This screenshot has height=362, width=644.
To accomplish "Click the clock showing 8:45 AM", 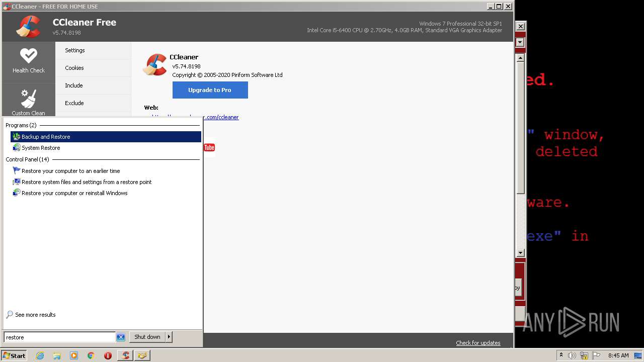I will point(618,355).
